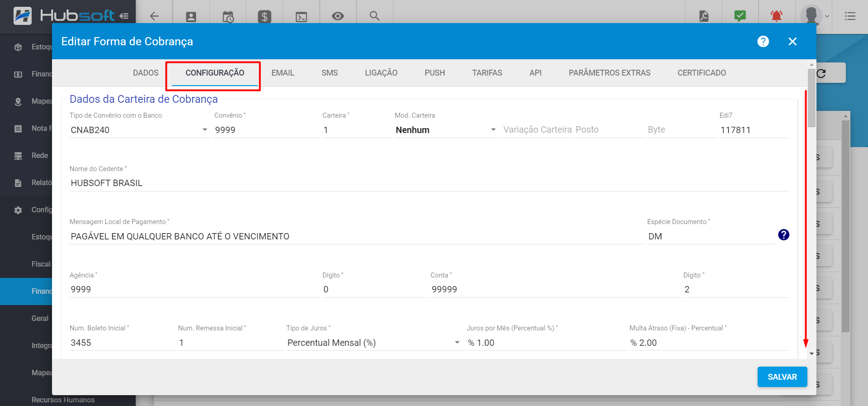Image resolution: width=868 pixels, height=406 pixels.
Task: Edit the Agência field
Action: [194, 290]
